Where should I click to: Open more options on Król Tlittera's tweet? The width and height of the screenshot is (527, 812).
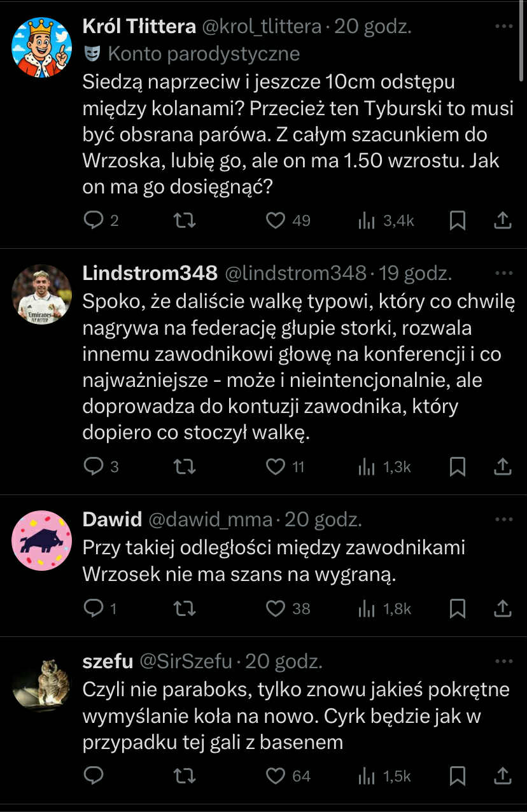coord(503,27)
